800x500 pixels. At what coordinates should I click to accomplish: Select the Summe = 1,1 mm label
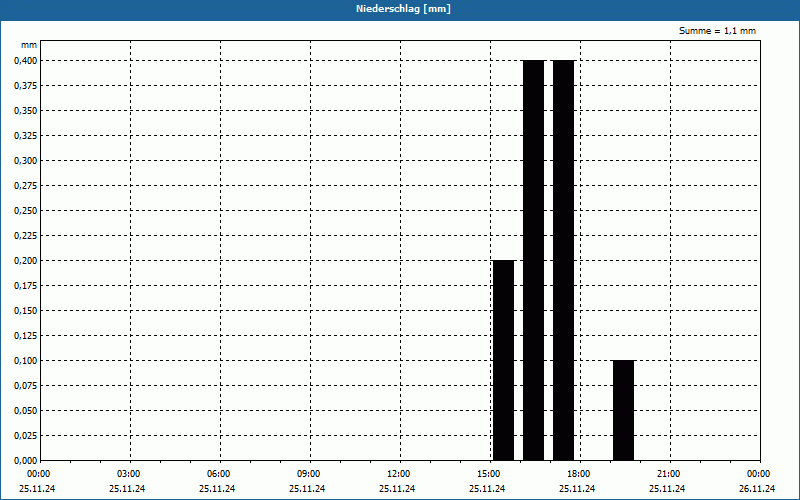(717, 31)
